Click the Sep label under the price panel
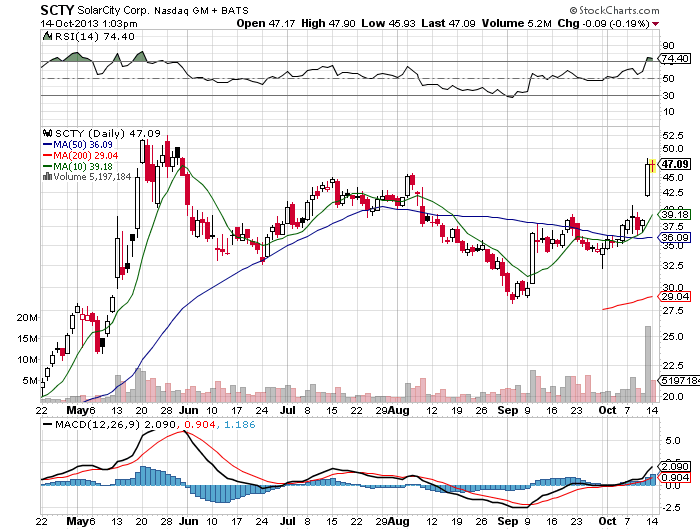Viewport: 700px width, 530px height. click(x=508, y=410)
